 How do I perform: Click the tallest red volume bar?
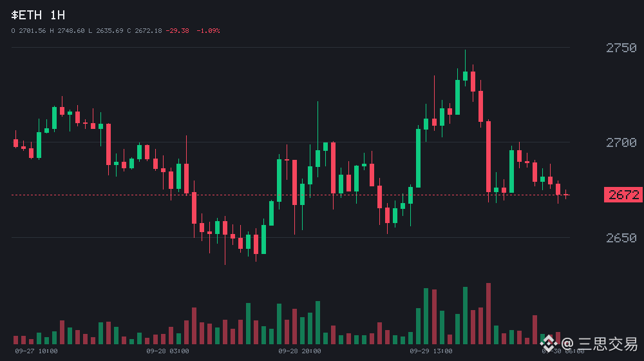click(488, 313)
